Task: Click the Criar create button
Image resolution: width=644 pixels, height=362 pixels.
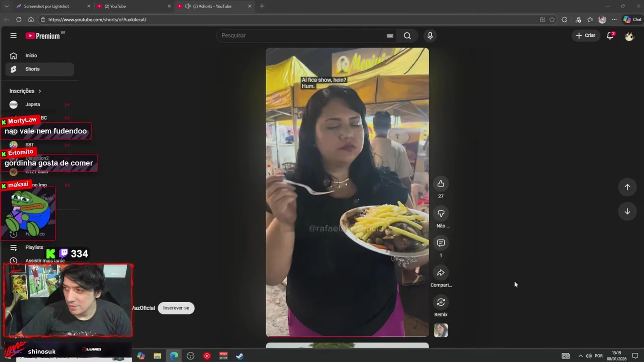Action: pos(585,36)
